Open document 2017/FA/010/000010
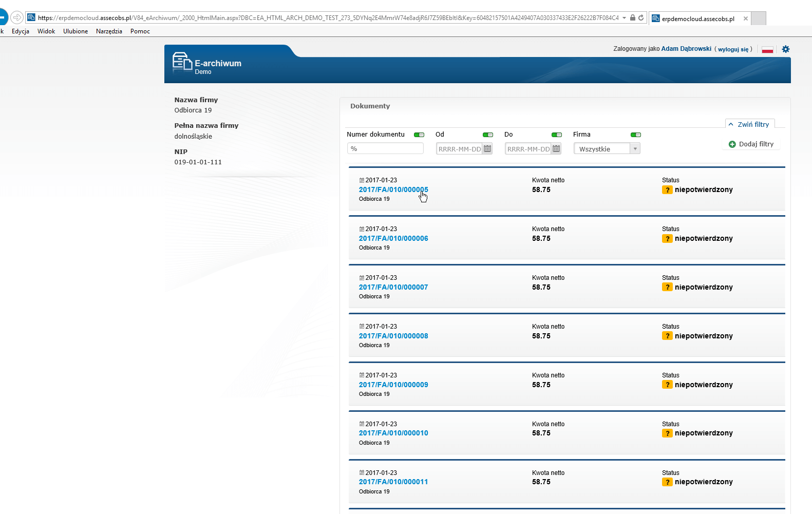 pyautogui.click(x=393, y=433)
